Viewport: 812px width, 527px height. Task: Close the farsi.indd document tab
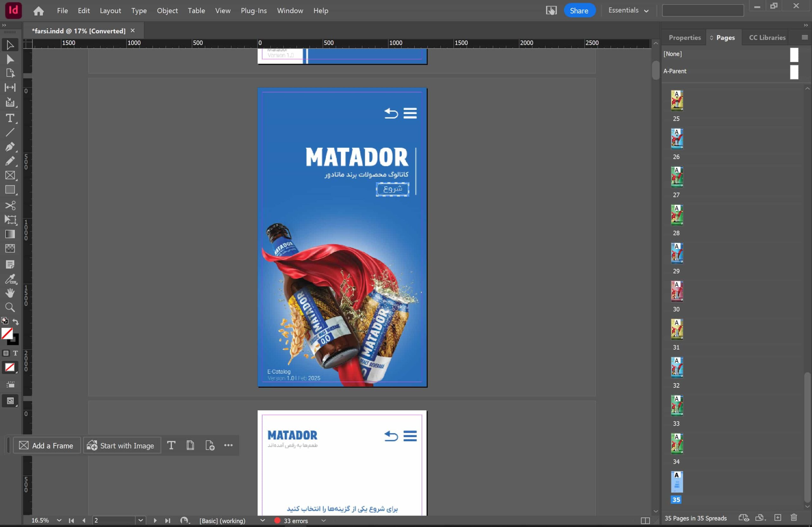[x=133, y=30]
